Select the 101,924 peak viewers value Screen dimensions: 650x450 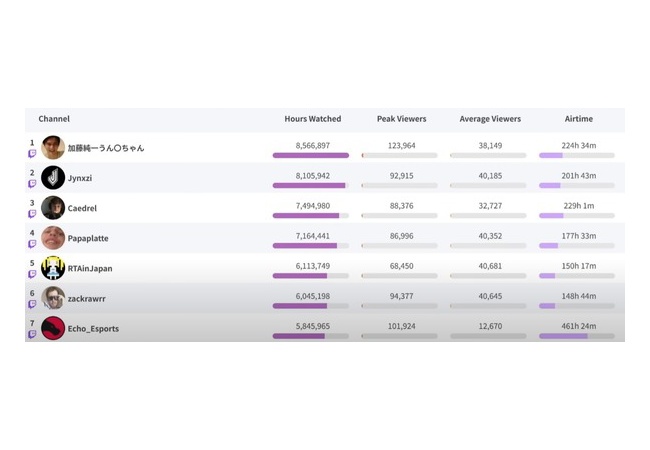click(x=401, y=326)
